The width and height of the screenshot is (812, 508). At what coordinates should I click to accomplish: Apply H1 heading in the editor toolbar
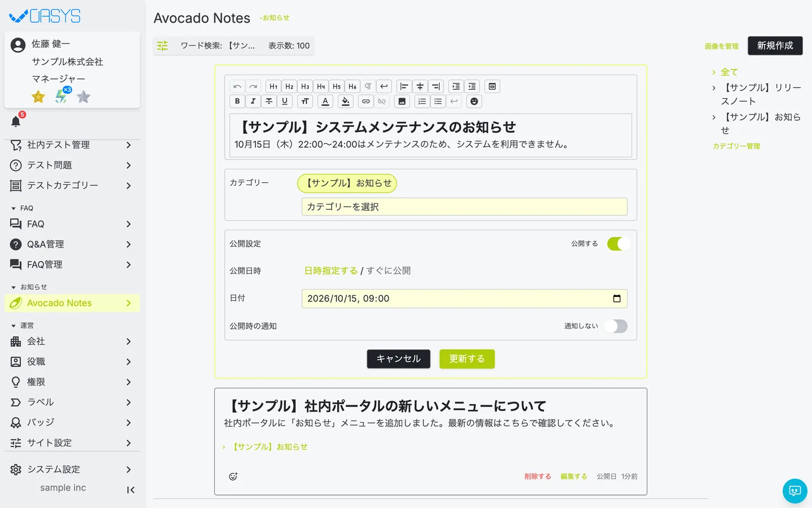click(x=273, y=86)
